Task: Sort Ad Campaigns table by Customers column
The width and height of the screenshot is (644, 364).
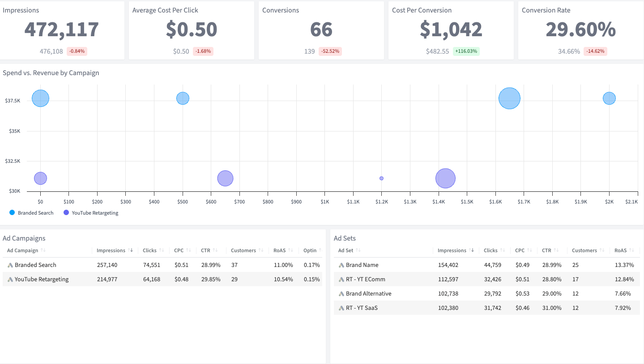Action: [243, 250]
